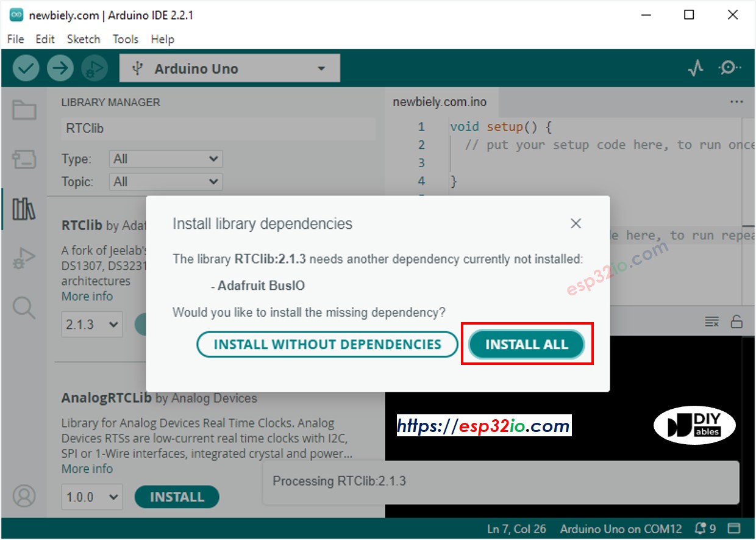Open the Boards Manager sidebar icon
Image resolution: width=756 pixels, height=540 pixels.
(24, 160)
